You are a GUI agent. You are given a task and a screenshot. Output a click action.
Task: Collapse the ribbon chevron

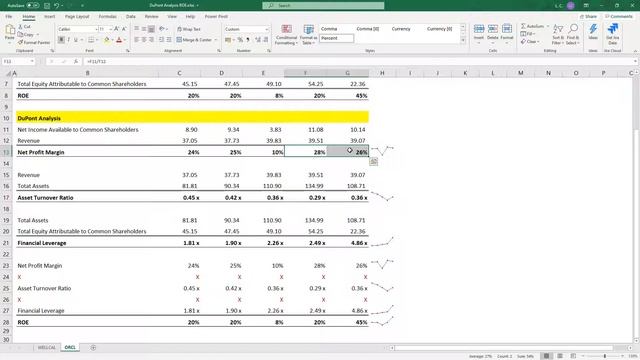635,51
